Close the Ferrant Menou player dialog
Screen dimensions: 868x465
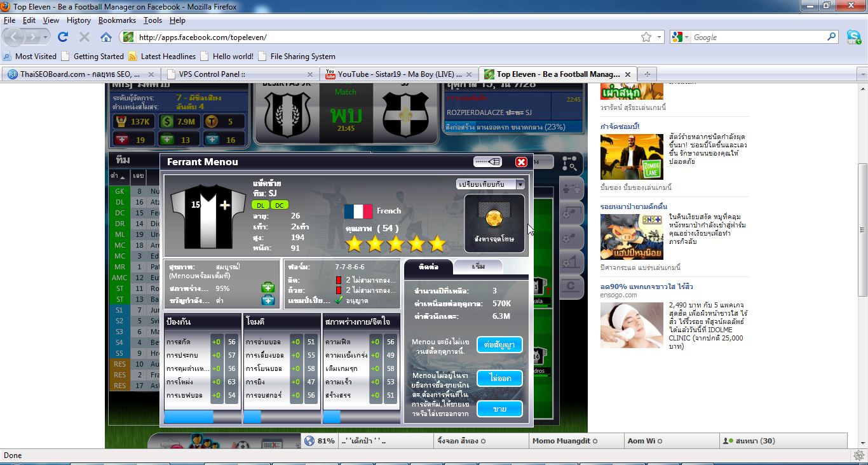[x=521, y=162]
